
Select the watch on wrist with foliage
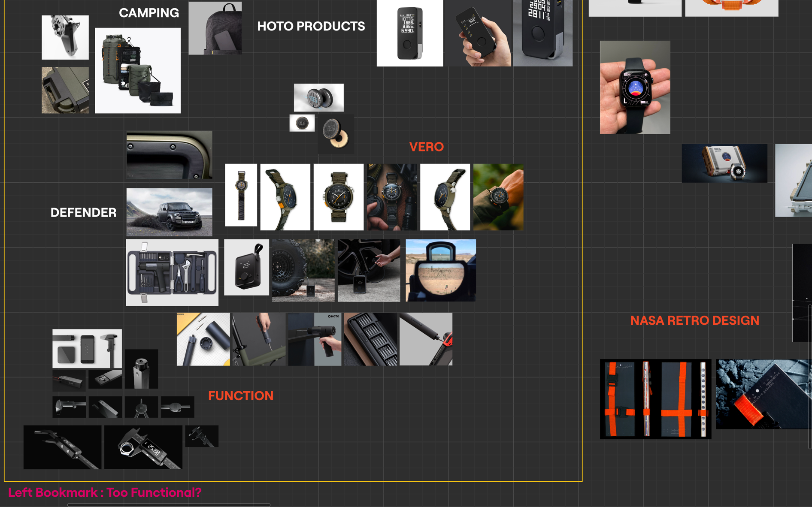(x=498, y=197)
